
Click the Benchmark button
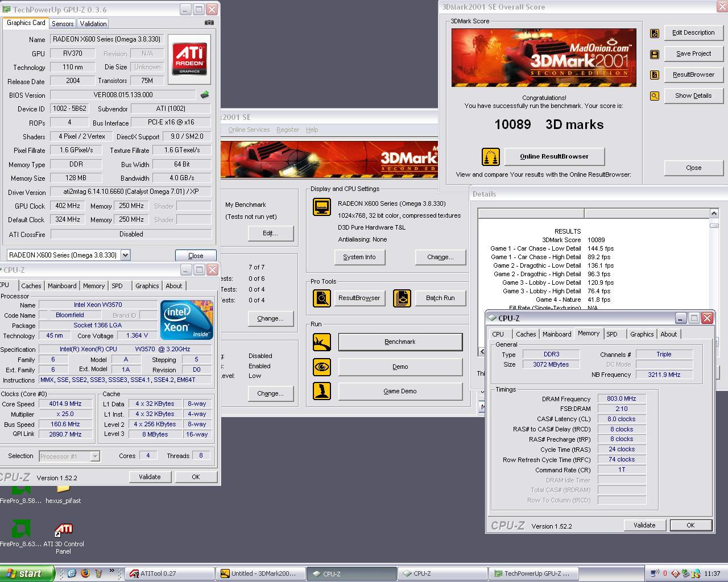(400, 342)
